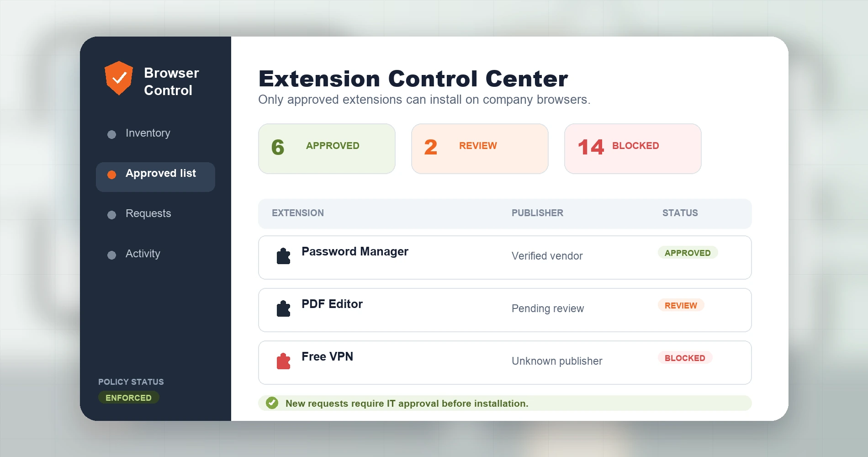Click the Review badge for PDF Editor

tap(681, 305)
